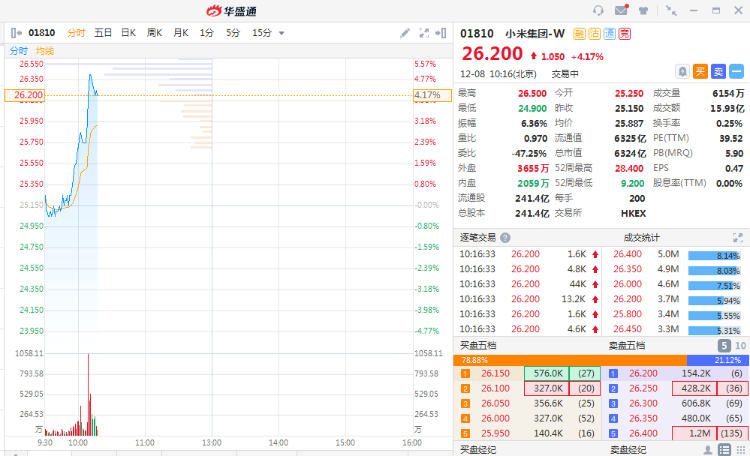Image resolution: width=750 pixels, height=456 pixels.
Task: Click the blue 卖 sell button
Action: point(718,72)
